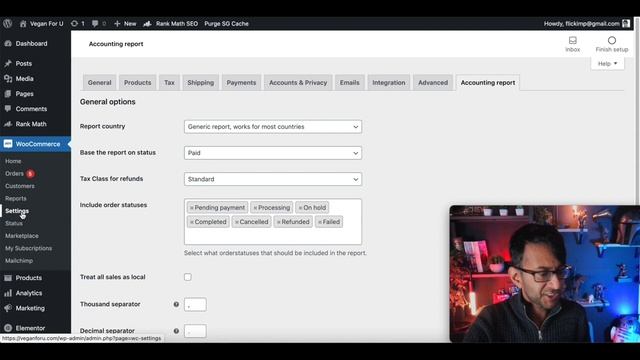Remove the Refunded status tag

278,222
